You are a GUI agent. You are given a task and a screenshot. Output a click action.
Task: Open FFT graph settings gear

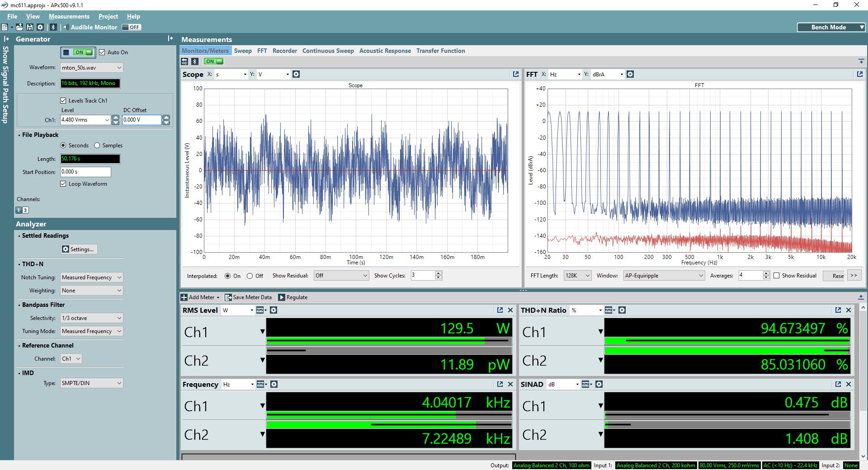(x=630, y=74)
